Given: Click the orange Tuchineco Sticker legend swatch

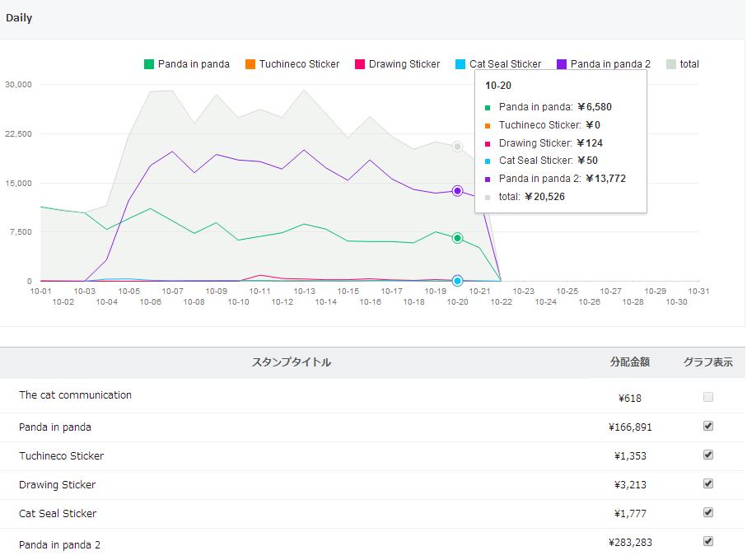Looking at the screenshot, I should click(250, 64).
